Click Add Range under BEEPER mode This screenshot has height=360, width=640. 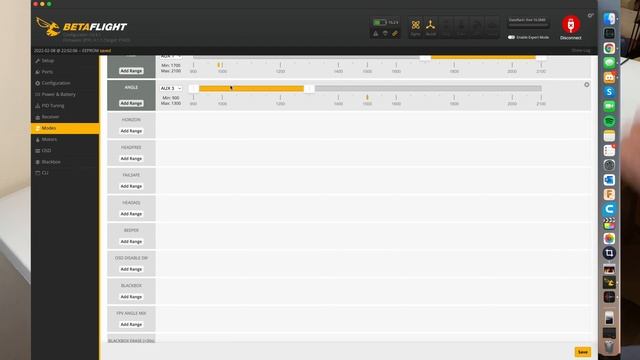pyautogui.click(x=131, y=242)
